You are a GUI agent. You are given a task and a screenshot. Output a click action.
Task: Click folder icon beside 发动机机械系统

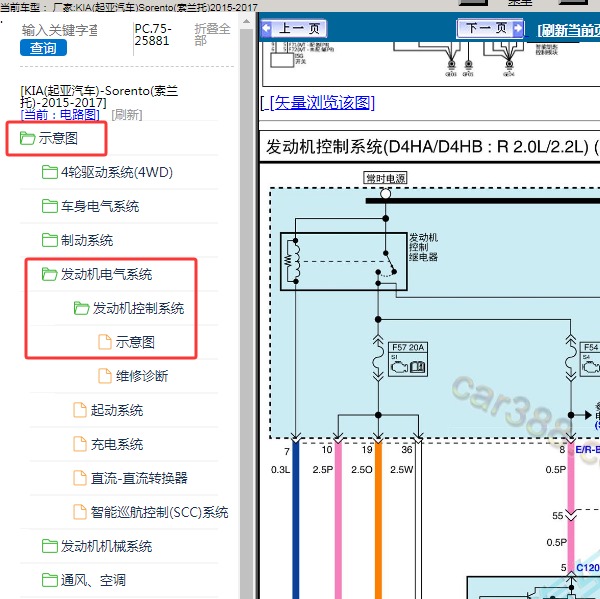(50, 546)
